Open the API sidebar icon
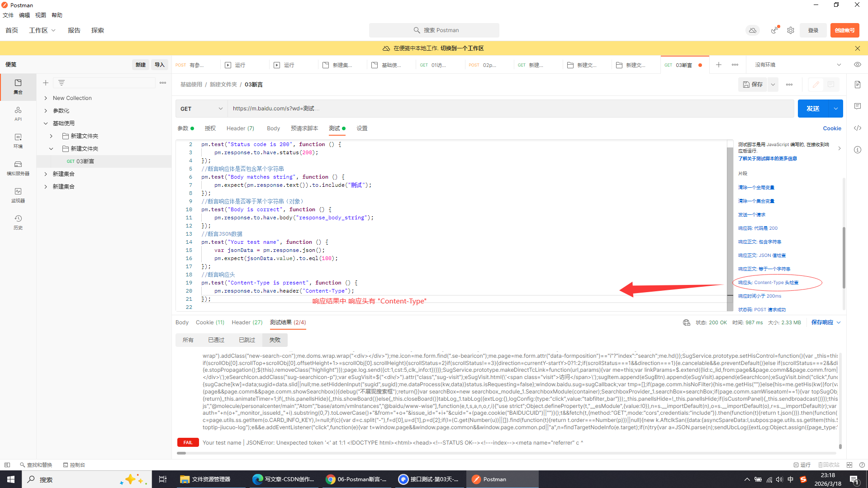 point(18,114)
